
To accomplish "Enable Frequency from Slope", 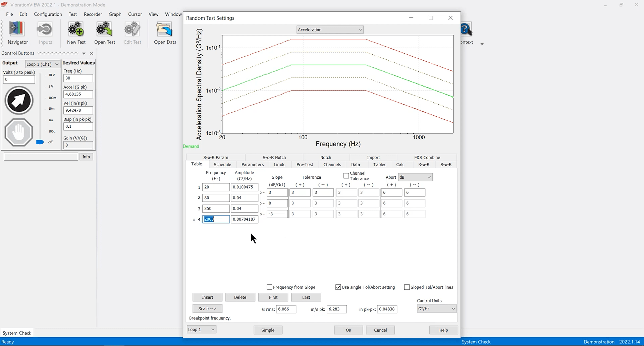I will point(269,287).
